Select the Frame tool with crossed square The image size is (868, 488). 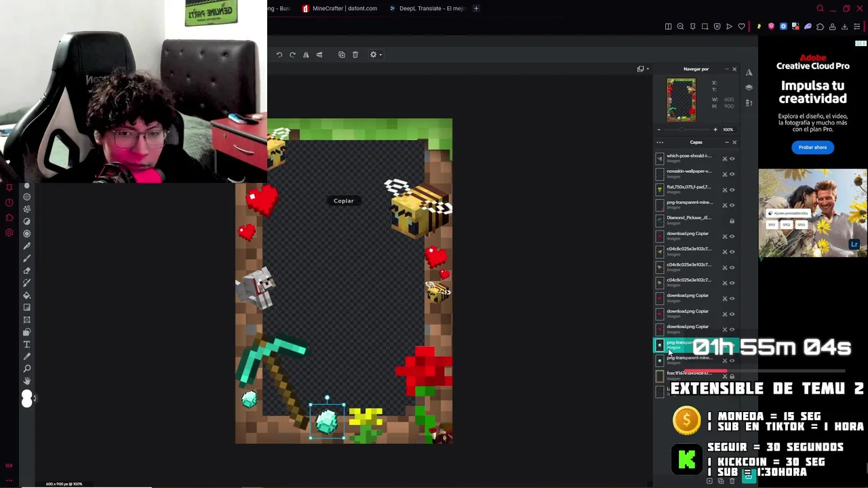pyautogui.click(x=27, y=320)
